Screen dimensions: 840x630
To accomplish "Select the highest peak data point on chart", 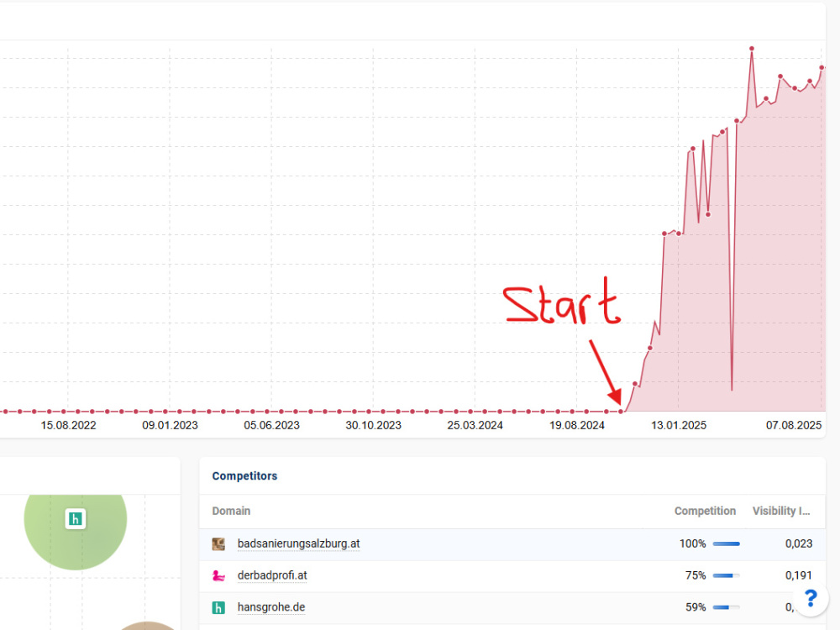I will pos(752,49).
